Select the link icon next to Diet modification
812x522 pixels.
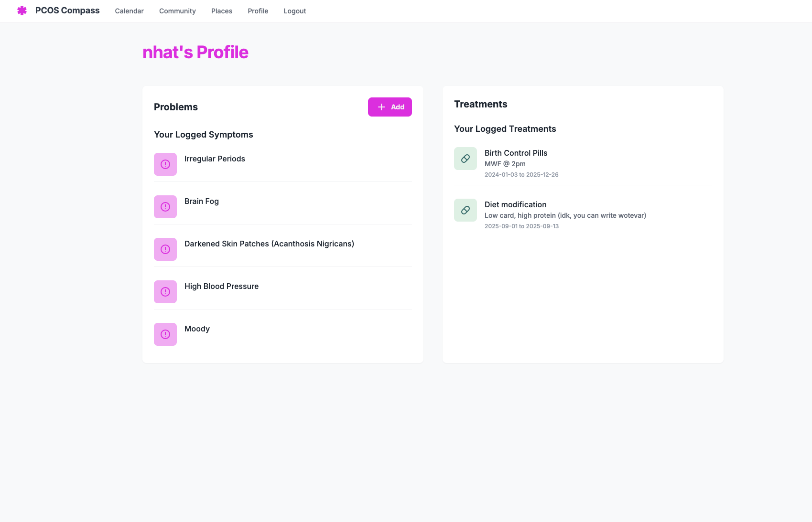tap(465, 210)
